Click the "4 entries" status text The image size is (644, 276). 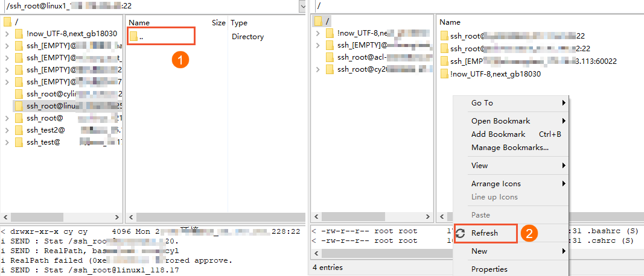pos(327,268)
